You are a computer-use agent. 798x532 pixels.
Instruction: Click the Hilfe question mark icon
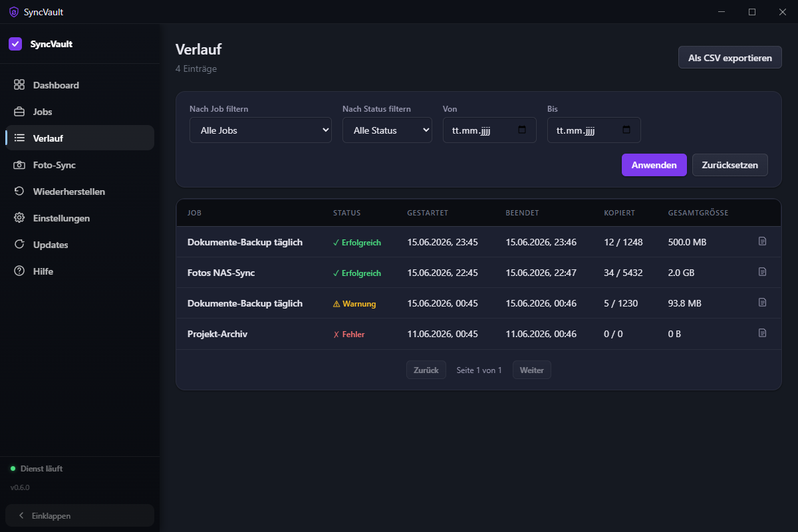coord(19,271)
